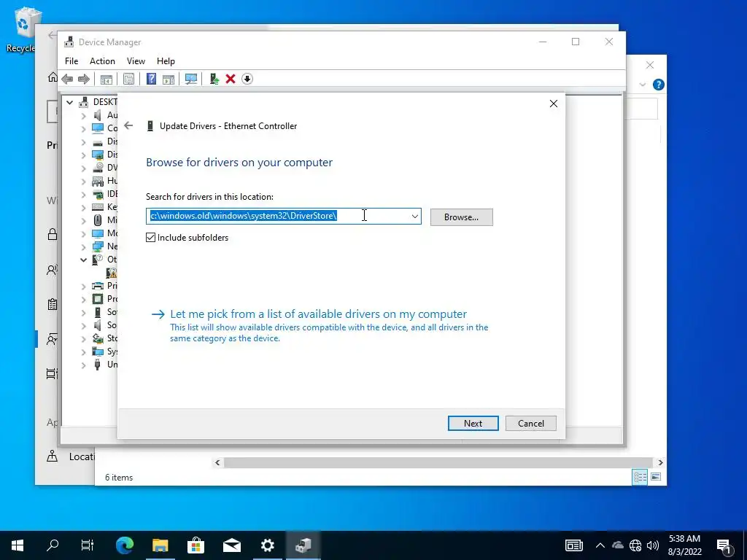Click the '6 items' status text

pyautogui.click(x=119, y=477)
